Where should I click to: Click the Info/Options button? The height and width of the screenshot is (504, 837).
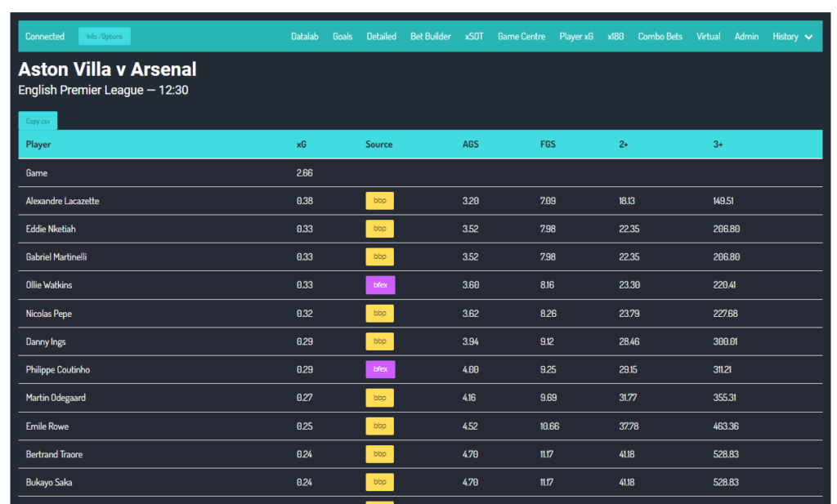(105, 36)
